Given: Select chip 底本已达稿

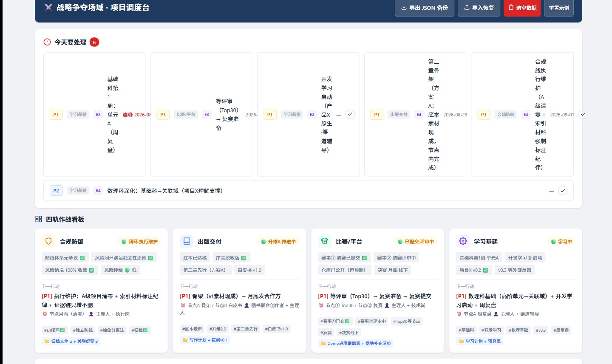Looking at the screenshot, I should pyautogui.click(x=195, y=258).
